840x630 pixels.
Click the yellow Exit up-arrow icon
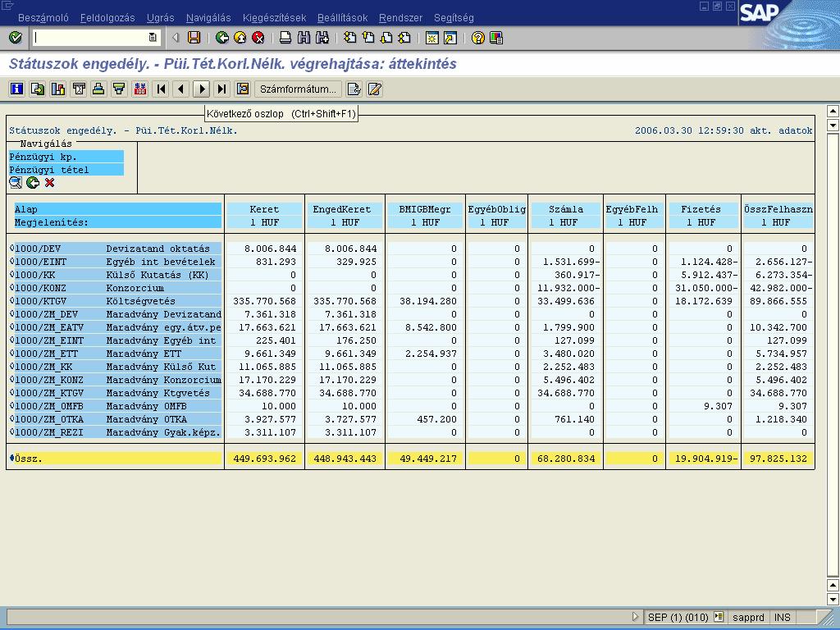click(240, 38)
